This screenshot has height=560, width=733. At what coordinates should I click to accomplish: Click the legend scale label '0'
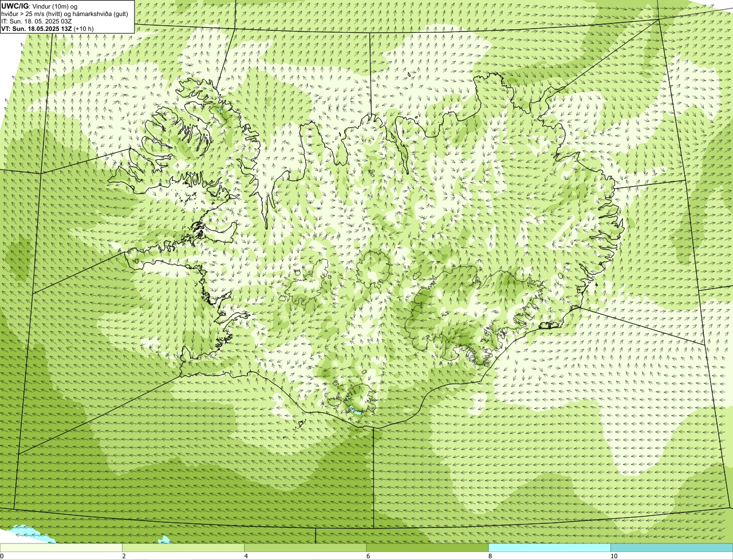(x=2, y=556)
